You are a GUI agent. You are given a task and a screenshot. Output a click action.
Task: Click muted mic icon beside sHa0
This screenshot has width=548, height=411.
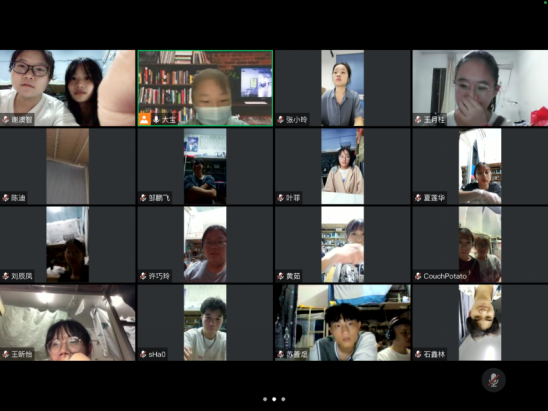pos(143,354)
